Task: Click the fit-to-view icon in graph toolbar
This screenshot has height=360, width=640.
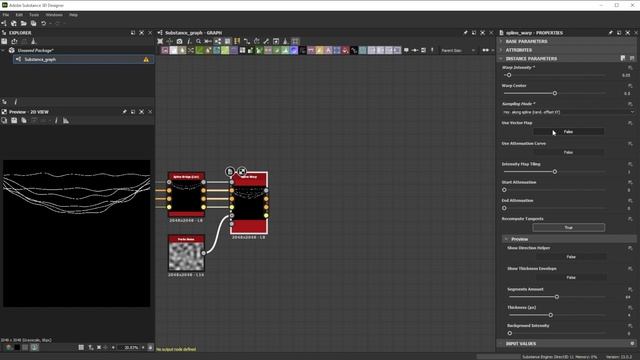Action: 160,41
